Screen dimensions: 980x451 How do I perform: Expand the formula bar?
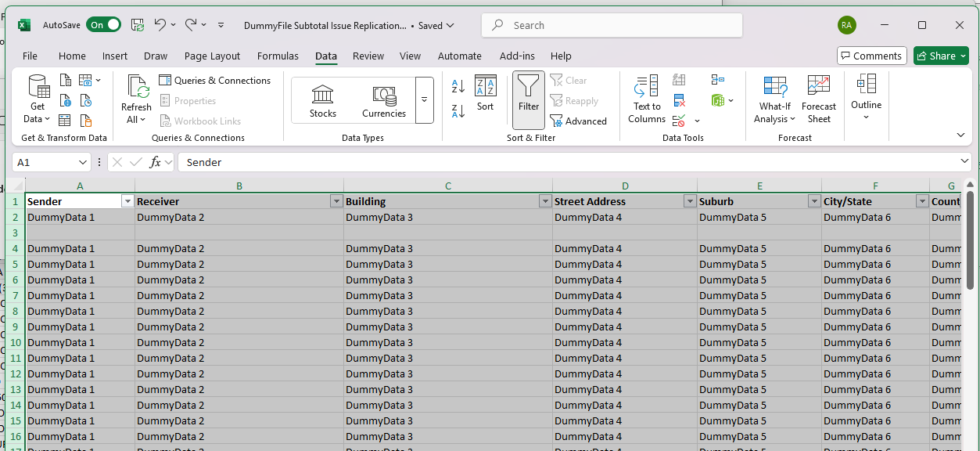click(964, 161)
